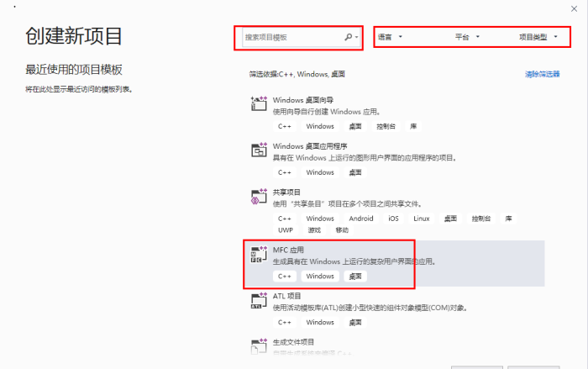Click the 移动 tag under 共享项目
The height and width of the screenshot is (369, 588).
342,230
